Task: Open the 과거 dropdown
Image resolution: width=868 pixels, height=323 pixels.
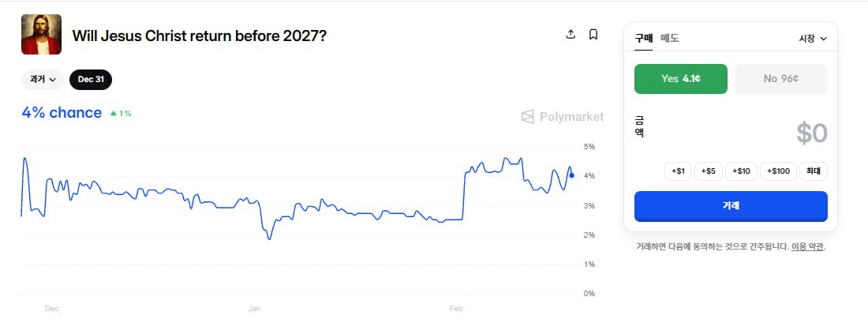Action: pos(43,79)
